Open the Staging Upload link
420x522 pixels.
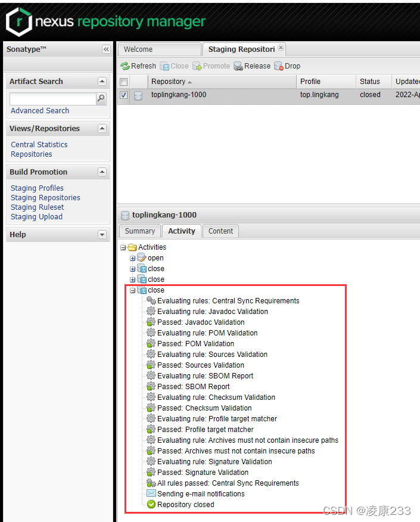[36, 217]
